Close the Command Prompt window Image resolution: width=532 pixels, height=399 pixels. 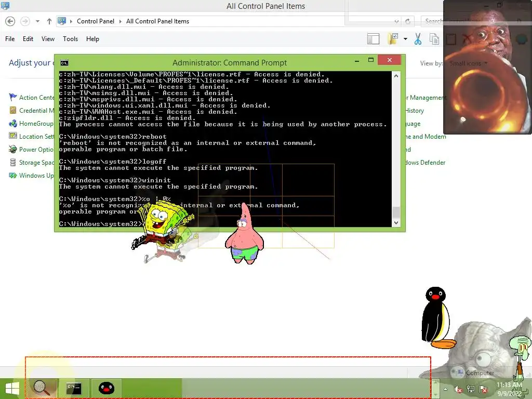[x=390, y=60]
